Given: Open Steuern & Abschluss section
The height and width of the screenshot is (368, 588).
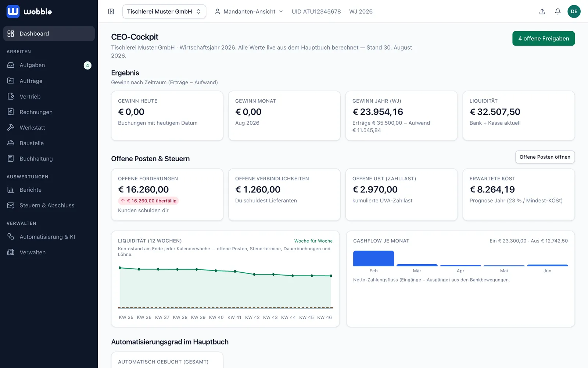Looking at the screenshot, I should click(x=49, y=205).
